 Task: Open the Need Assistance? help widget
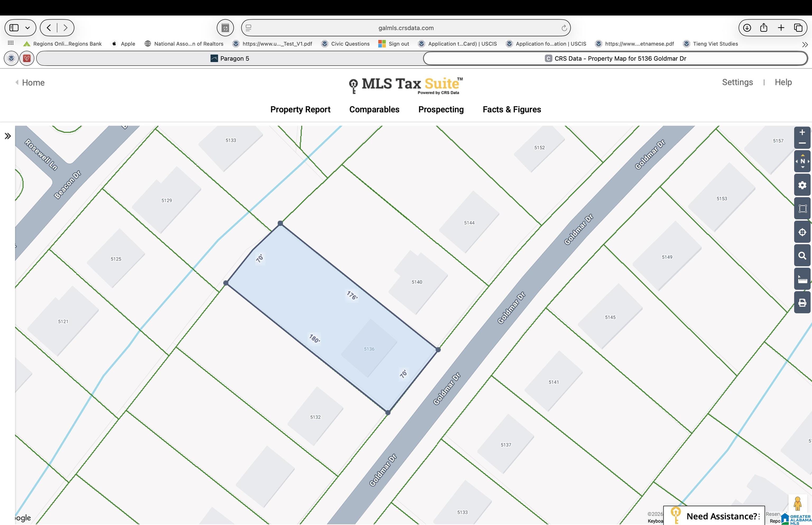(x=714, y=516)
